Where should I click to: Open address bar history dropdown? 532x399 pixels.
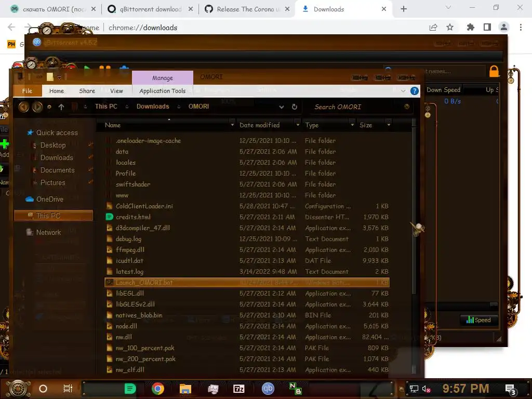[x=281, y=107]
